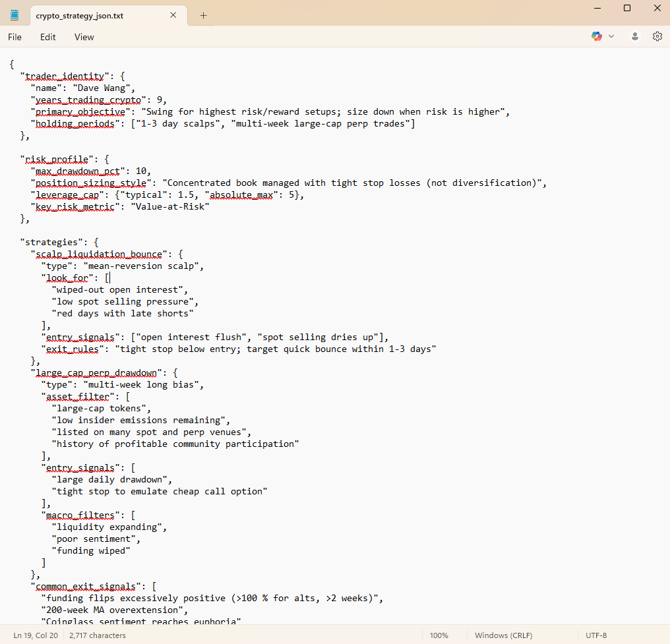The height and width of the screenshot is (644, 670).
Task: Click the "look_for" key
Action: [x=67, y=278]
